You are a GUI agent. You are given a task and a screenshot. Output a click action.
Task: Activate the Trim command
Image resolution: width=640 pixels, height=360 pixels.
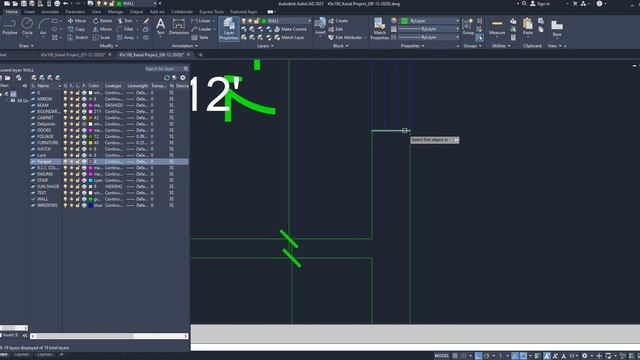pyautogui.click(x=125, y=21)
